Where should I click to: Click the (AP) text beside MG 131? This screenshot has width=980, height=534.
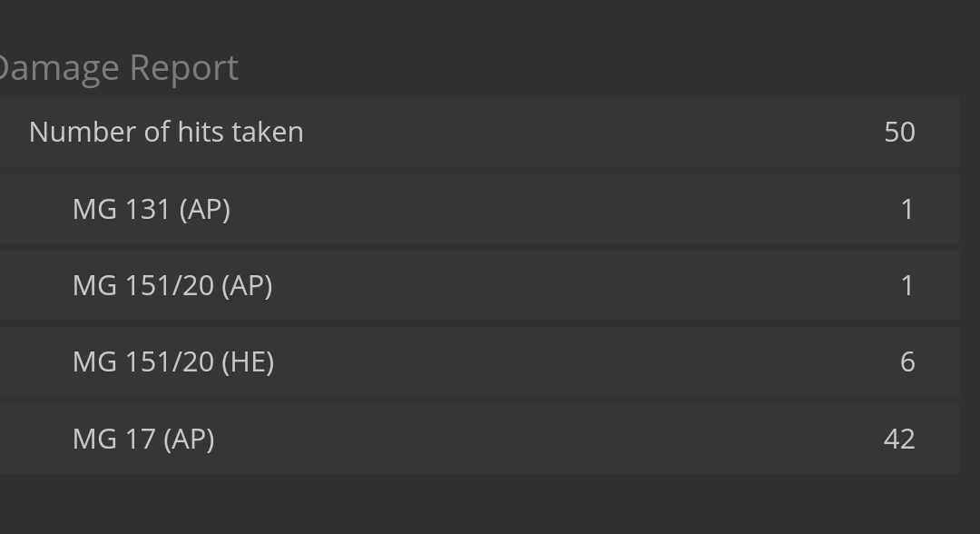(x=205, y=209)
